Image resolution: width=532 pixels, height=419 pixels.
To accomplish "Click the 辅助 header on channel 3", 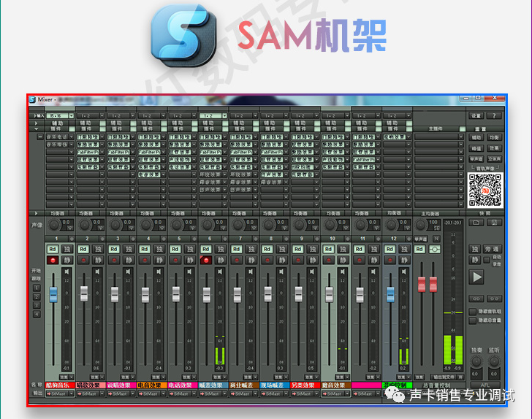I will click(116, 123).
